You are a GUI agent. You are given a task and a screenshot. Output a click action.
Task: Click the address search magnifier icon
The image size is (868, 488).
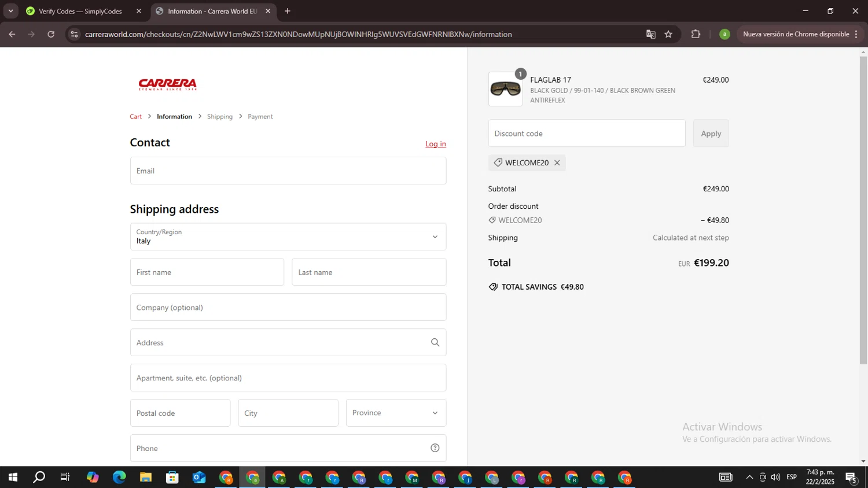[435, 343]
